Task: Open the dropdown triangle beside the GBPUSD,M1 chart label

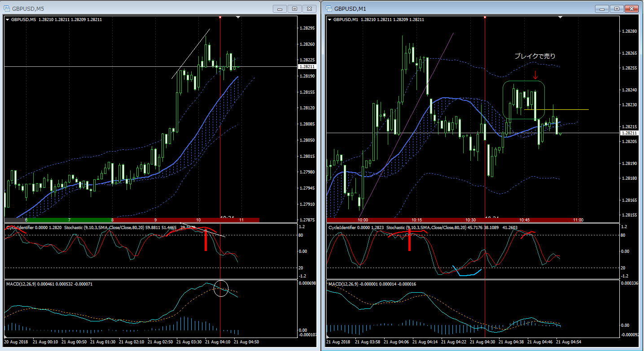Action: (330, 20)
